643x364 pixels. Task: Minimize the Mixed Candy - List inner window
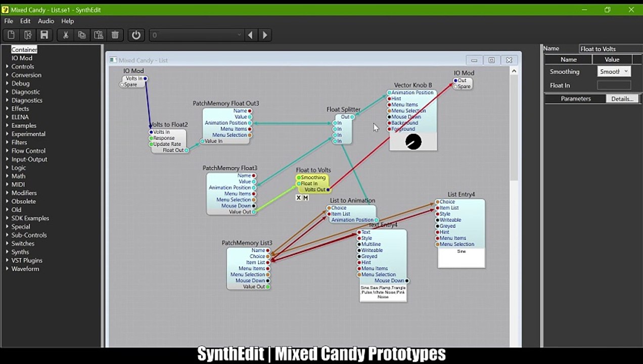click(x=474, y=60)
